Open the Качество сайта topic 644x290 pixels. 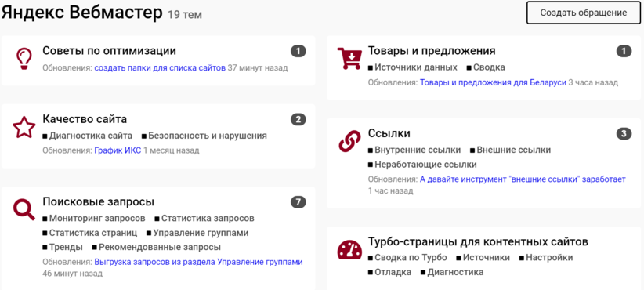pyautogui.click(x=85, y=119)
